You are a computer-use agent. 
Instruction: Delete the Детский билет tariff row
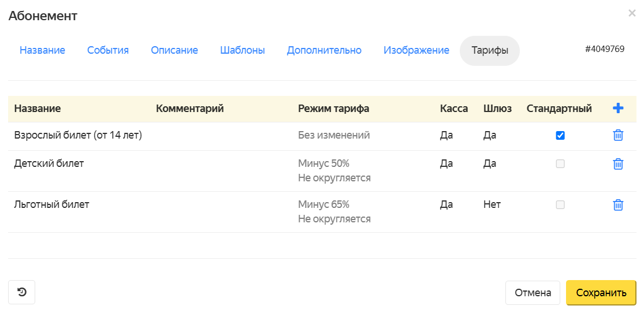(x=618, y=164)
